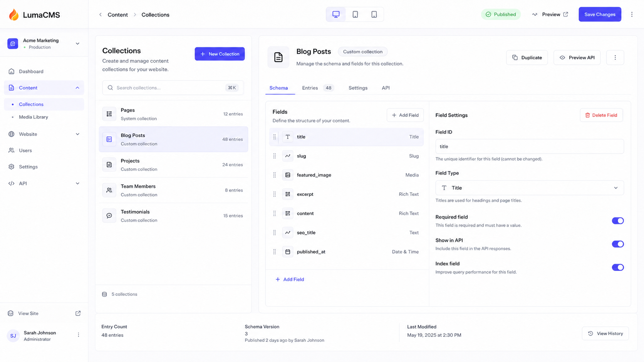The image size is (644, 362).
Task: Open the Schema tab
Action: click(278, 88)
